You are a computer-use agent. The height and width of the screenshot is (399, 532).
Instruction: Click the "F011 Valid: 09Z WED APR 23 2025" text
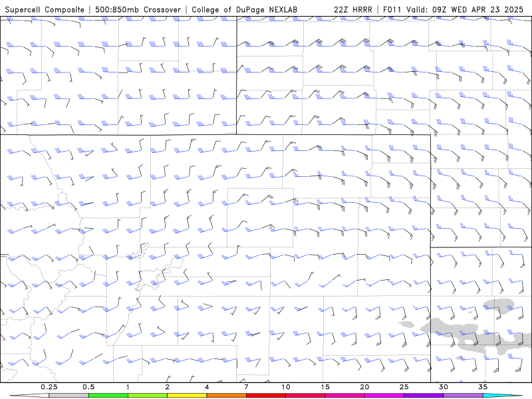(453, 9)
